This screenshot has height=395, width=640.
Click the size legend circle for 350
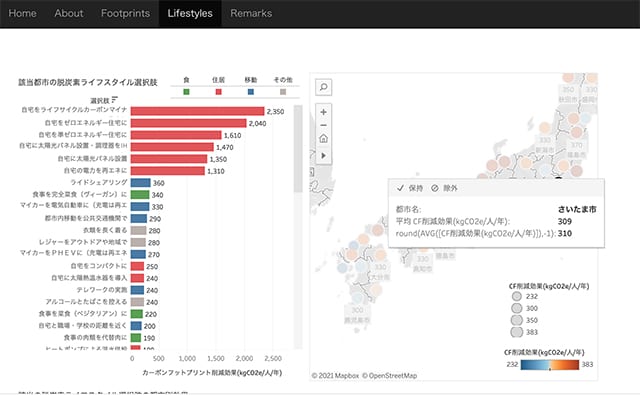(x=517, y=320)
